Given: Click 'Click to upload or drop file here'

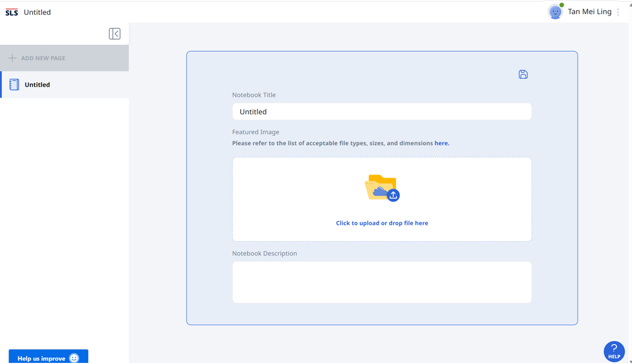Looking at the screenshot, I should 382,223.
